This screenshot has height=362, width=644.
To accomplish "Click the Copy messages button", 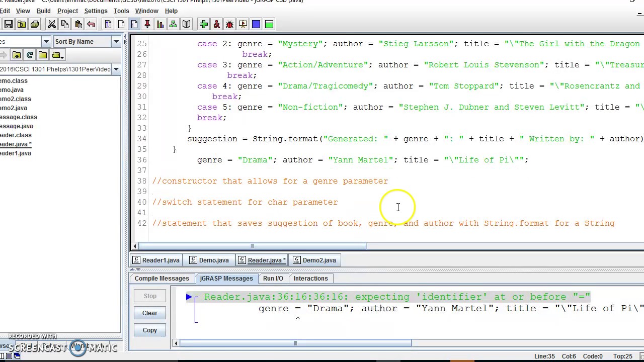I will 150,330.
